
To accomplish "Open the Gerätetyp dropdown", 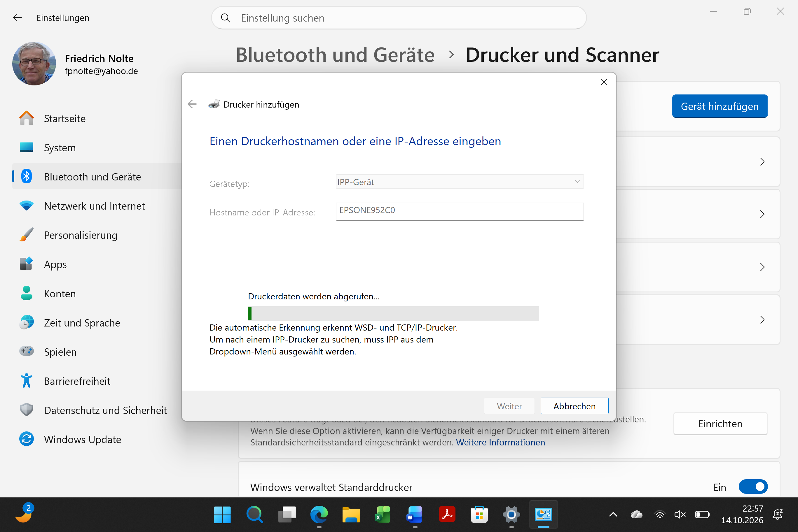I will coord(460,182).
